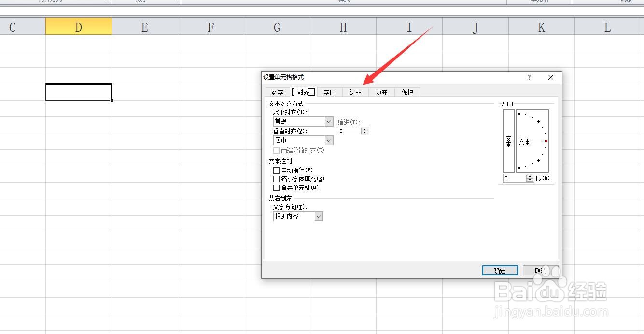Open the 垂直对齐 dropdown

click(329, 140)
